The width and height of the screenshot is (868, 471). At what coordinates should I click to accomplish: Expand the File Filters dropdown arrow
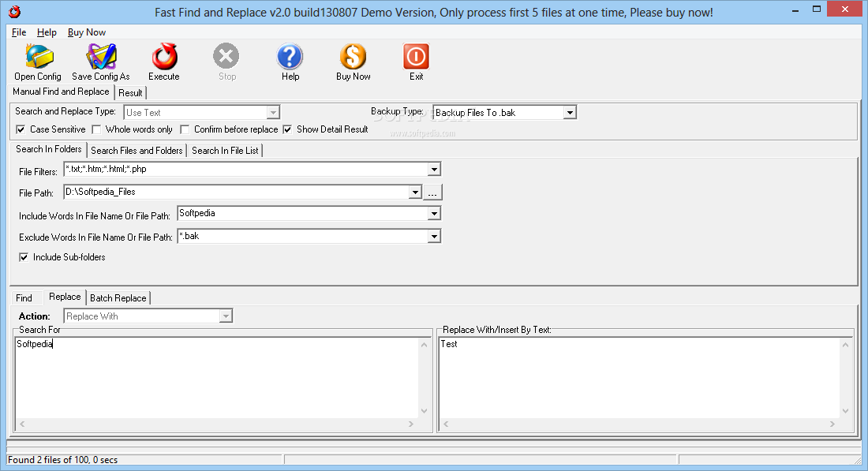click(434, 170)
